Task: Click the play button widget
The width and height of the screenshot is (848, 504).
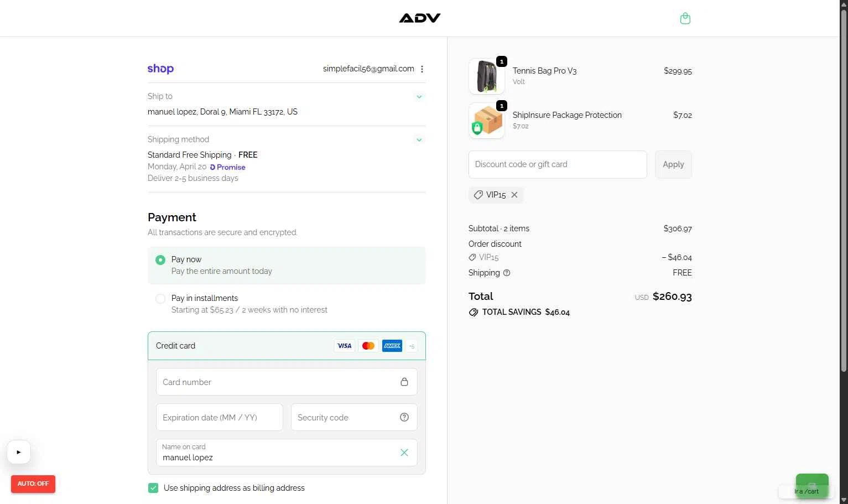Action: click(19, 452)
